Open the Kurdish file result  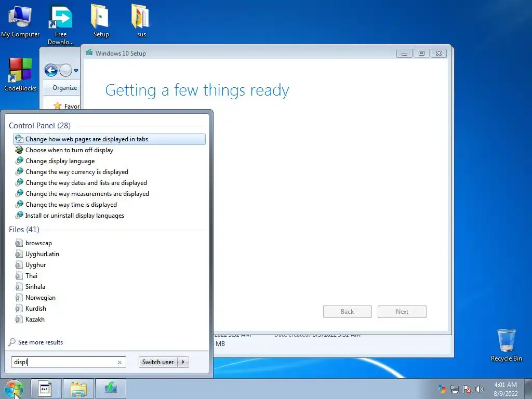click(109, 308)
